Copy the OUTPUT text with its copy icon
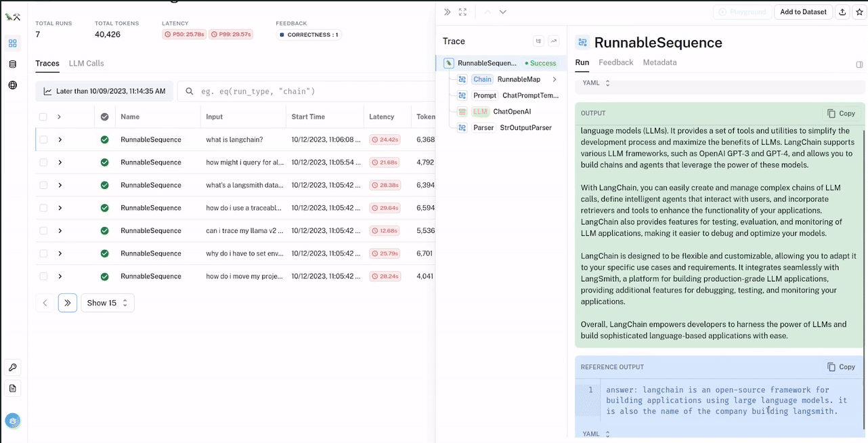The height and width of the screenshot is (443, 868). coord(841,113)
